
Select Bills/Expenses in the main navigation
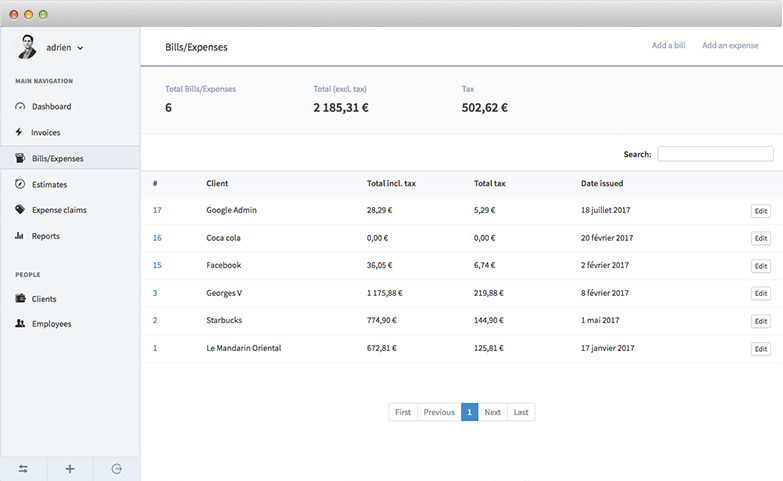click(x=57, y=158)
